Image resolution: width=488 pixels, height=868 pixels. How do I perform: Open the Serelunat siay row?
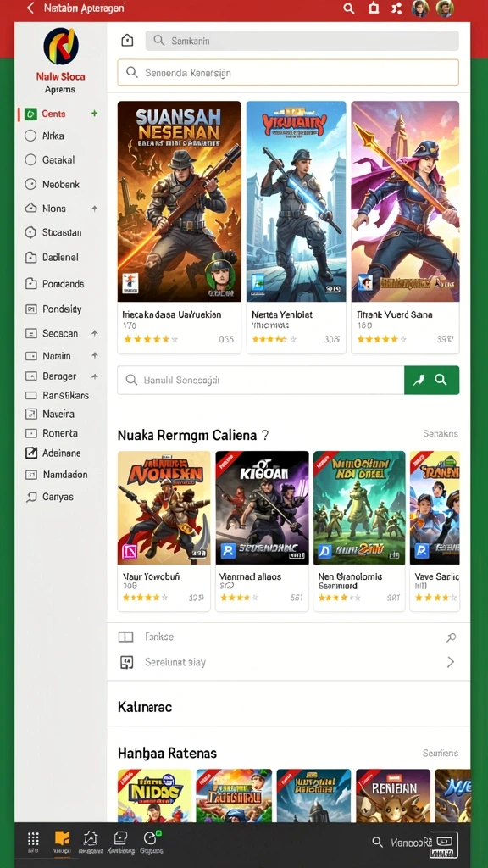pyautogui.click(x=288, y=662)
